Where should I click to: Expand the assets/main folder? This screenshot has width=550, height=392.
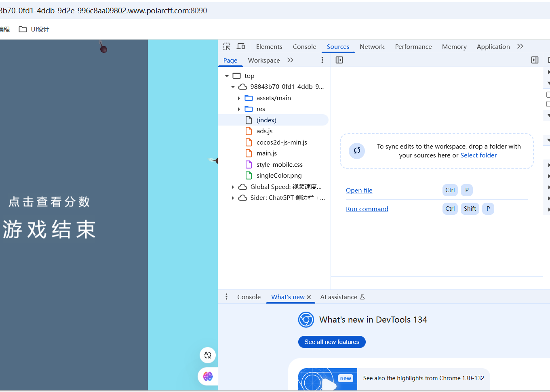tap(239, 98)
